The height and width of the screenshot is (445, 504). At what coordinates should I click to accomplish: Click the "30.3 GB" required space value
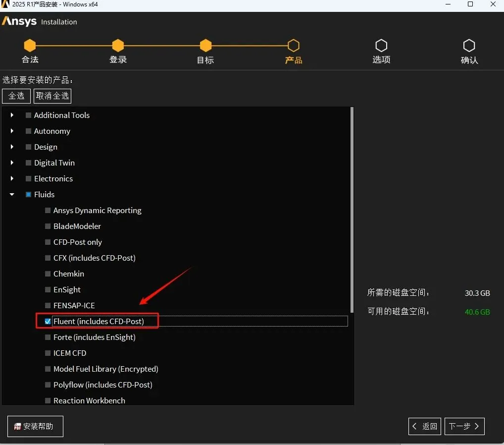click(477, 293)
